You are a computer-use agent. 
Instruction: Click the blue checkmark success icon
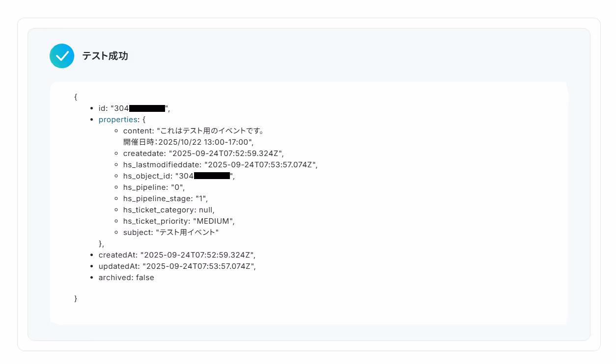pyautogui.click(x=62, y=56)
